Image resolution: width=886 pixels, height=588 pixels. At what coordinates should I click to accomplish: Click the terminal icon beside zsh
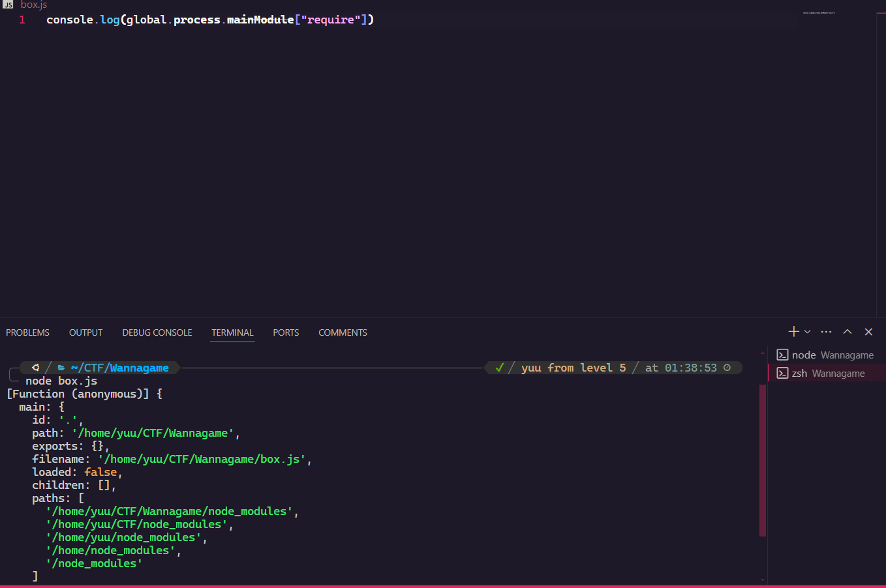coord(782,373)
